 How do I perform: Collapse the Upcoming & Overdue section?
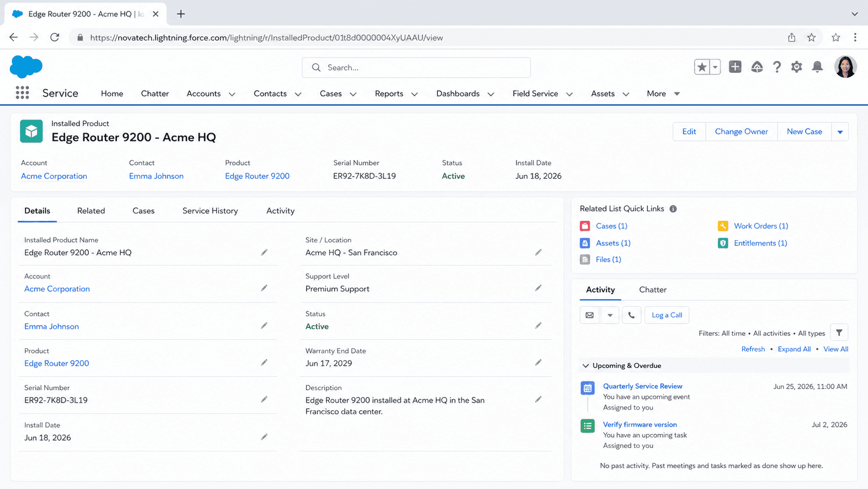pos(586,366)
